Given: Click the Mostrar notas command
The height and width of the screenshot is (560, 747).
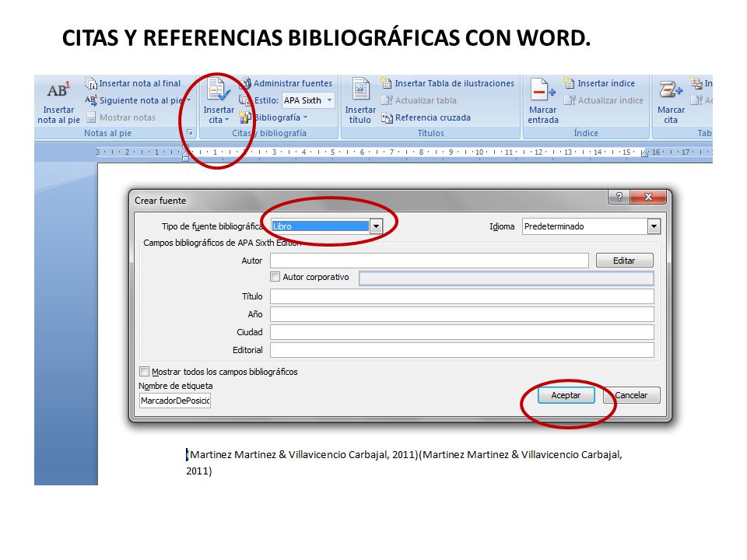Looking at the screenshot, I should tap(121, 117).
